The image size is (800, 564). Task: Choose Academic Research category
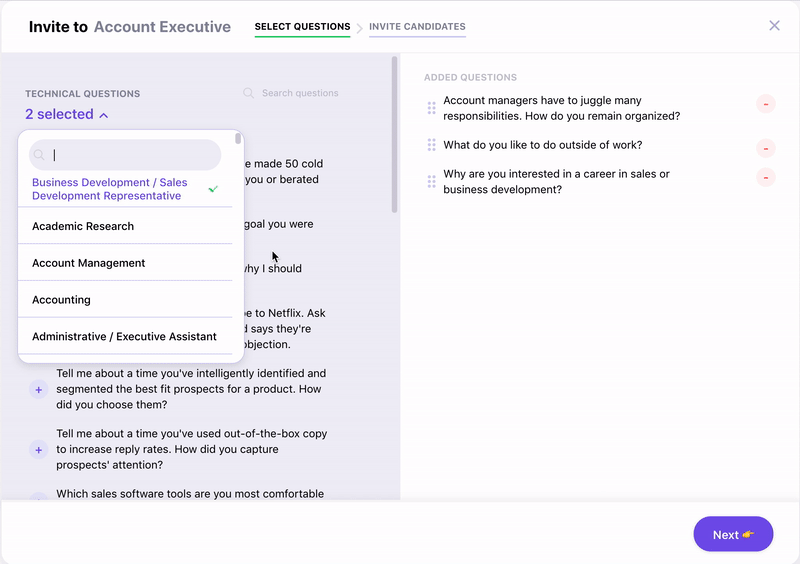pyautogui.click(x=83, y=226)
